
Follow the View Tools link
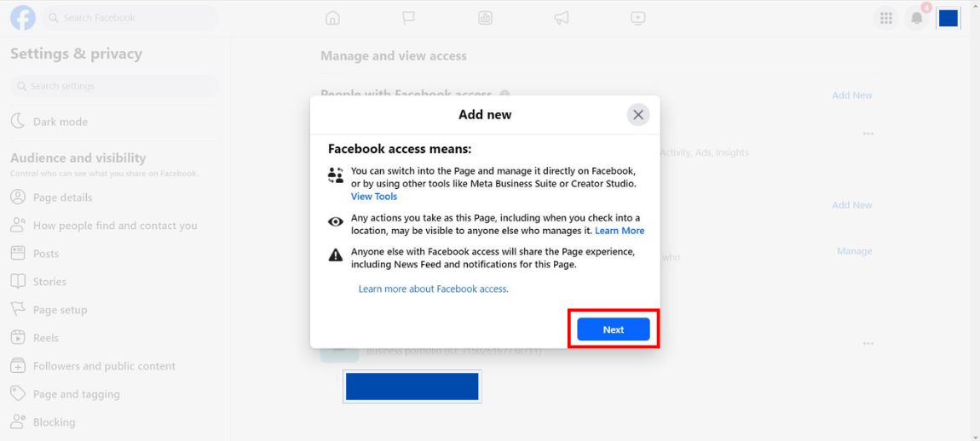374,196
